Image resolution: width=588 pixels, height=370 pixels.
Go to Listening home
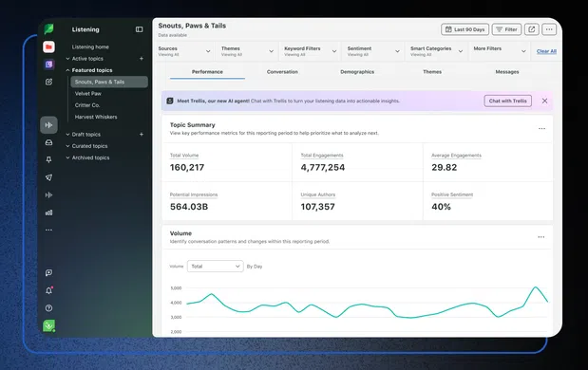coord(90,46)
